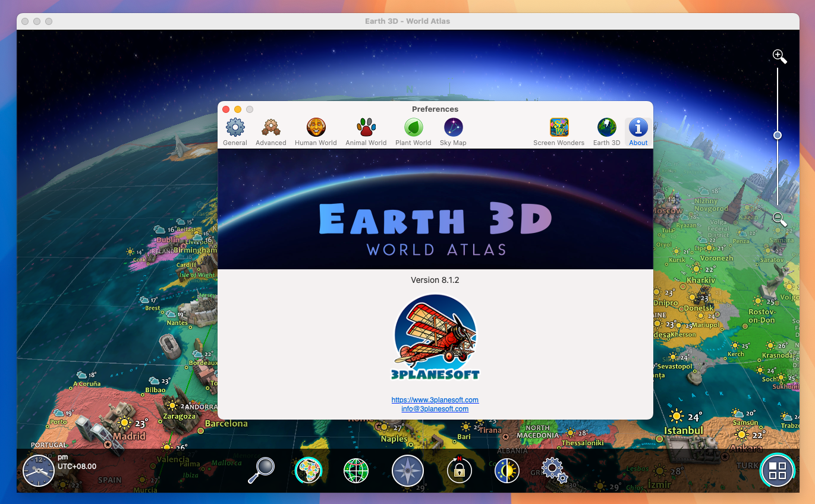The width and height of the screenshot is (815, 504).
Task: Click the colorful Africa map icon
Action: [308, 471]
